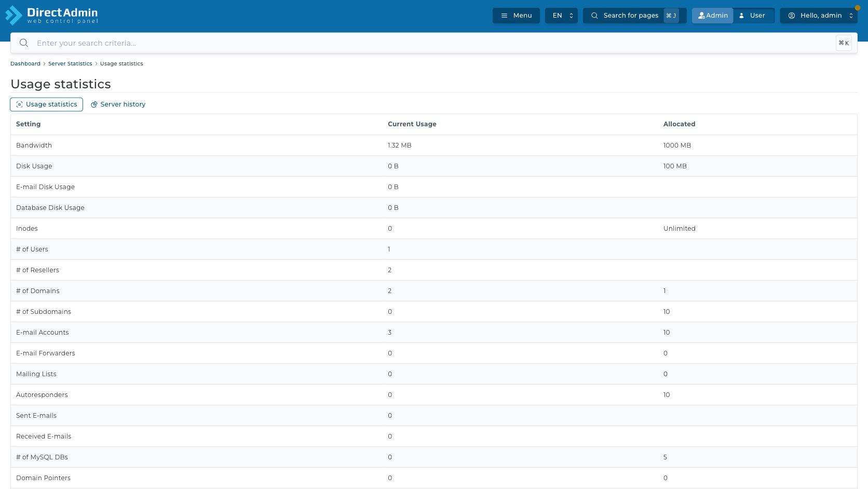Click the # of Subdomains label

click(44, 312)
